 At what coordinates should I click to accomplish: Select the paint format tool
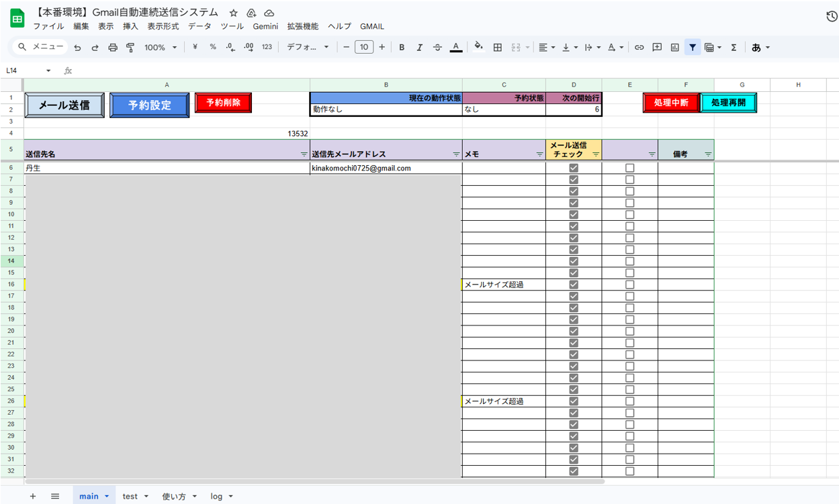(130, 48)
